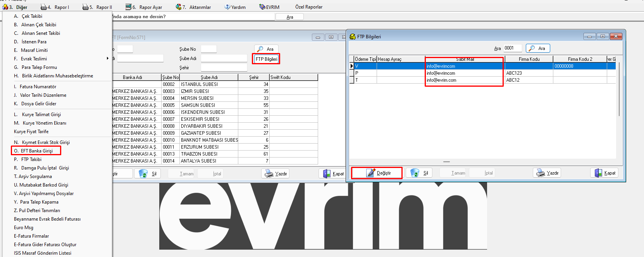Open the 3. Diğer menu
The height and width of the screenshot is (257, 644).
tap(15, 7)
